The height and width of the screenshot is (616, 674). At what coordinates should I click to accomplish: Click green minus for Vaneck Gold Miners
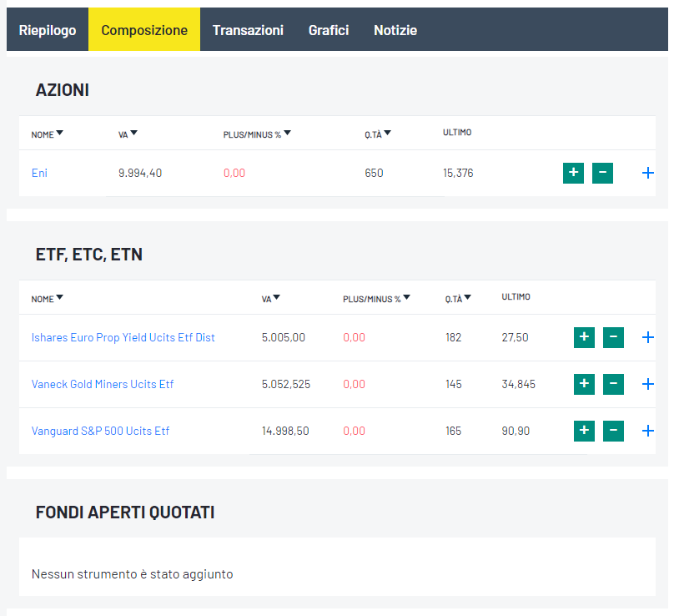(x=613, y=384)
